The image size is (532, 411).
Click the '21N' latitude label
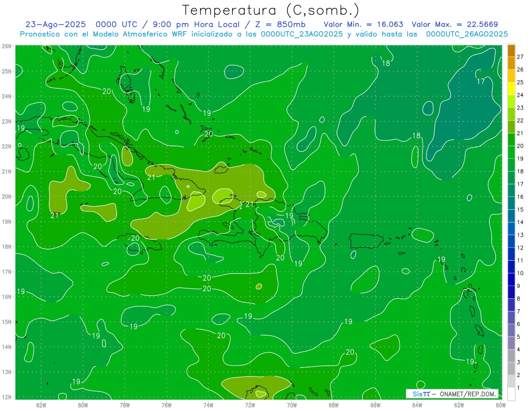(6, 171)
